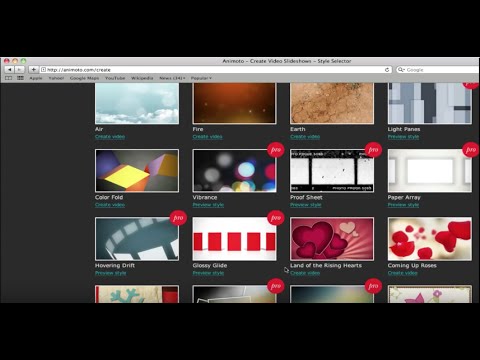The width and height of the screenshot is (480, 360).
Task: Select the Light Panes style thumbnail
Action: [x=430, y=103]
